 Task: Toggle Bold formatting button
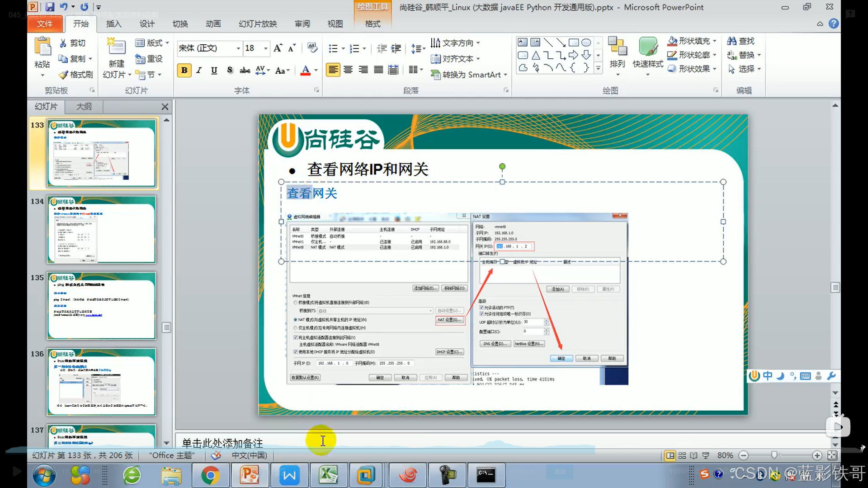pyautogui.click(x=184, y=70)
